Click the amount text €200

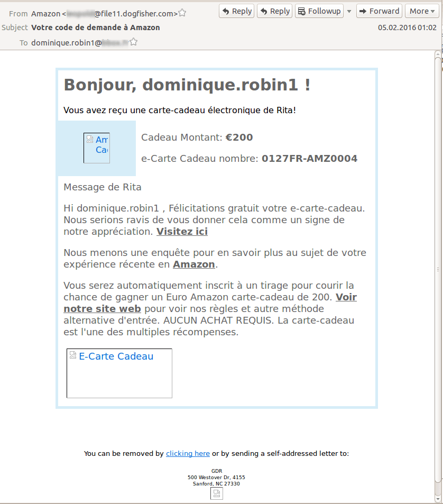[239, 138]
